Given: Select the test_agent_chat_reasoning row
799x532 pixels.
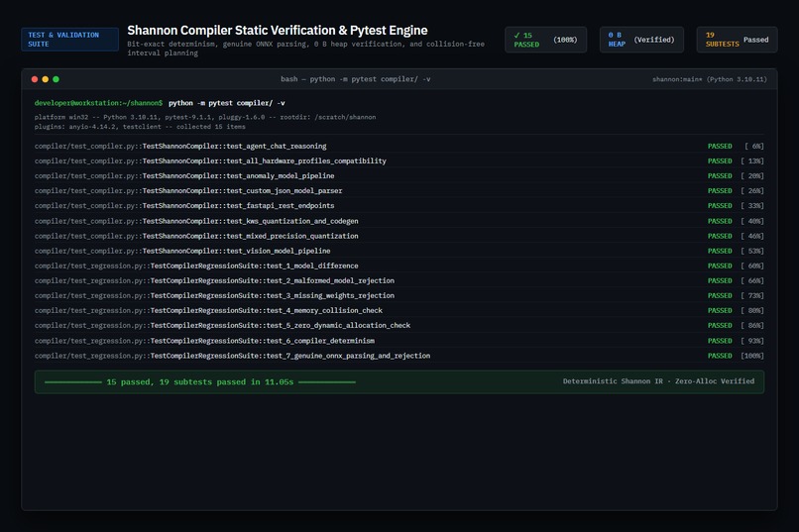Looking at the screenshot, I should (x=399, y=146).
